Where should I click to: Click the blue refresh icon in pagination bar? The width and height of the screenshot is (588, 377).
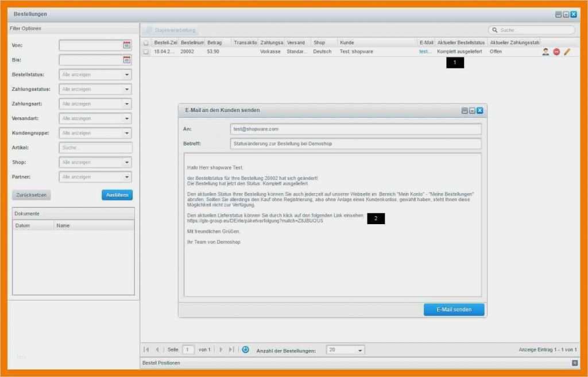click(x=245, y=349)
